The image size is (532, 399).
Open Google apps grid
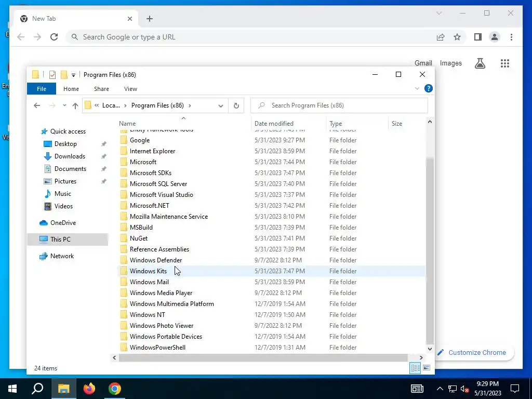505,63
